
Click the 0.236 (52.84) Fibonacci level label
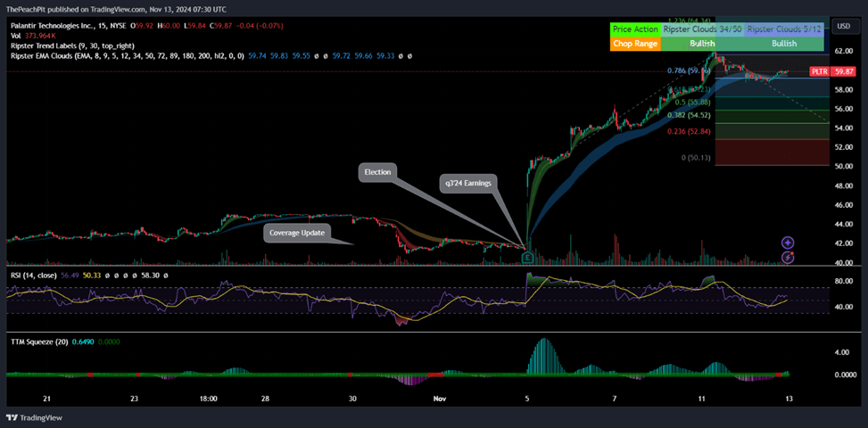coord(689,131)
